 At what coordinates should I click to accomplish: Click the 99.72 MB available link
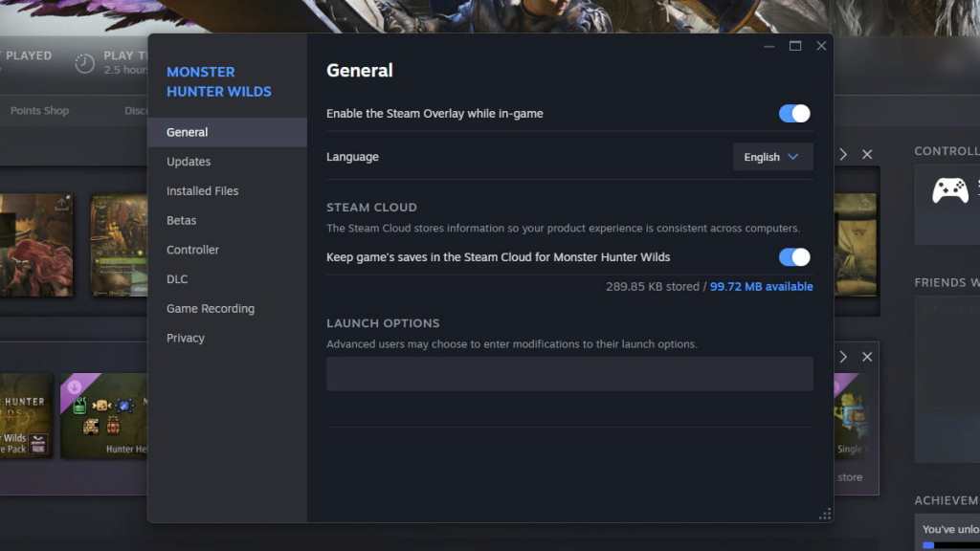762,286
